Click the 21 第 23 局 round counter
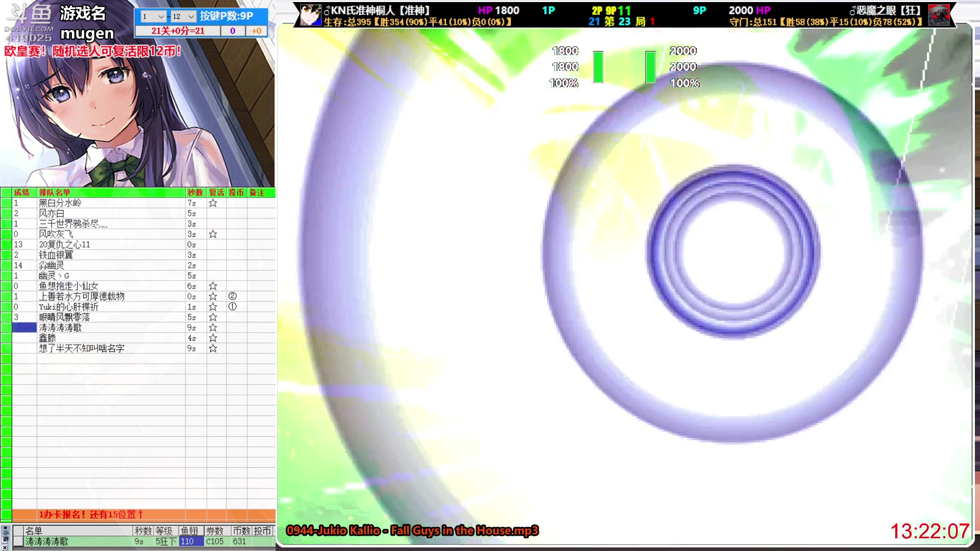The image size is (980, 551). click(617, 21)
